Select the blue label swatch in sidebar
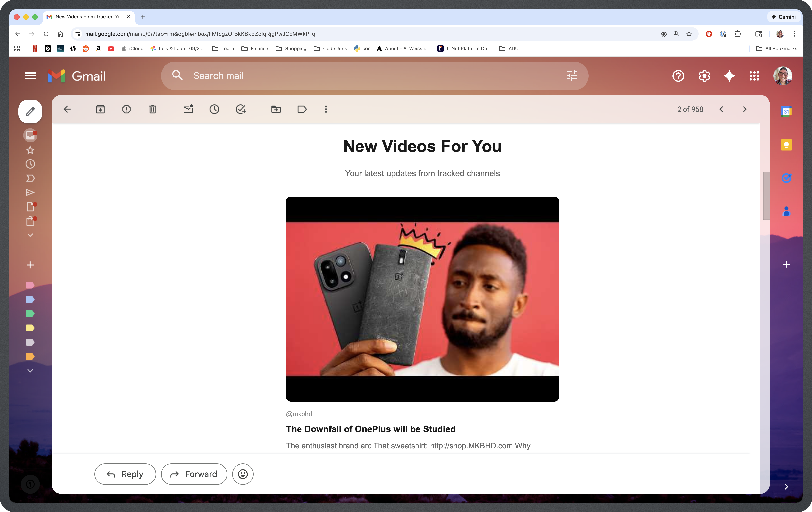This screenshot has height=512, width=812. coord(30,299)
